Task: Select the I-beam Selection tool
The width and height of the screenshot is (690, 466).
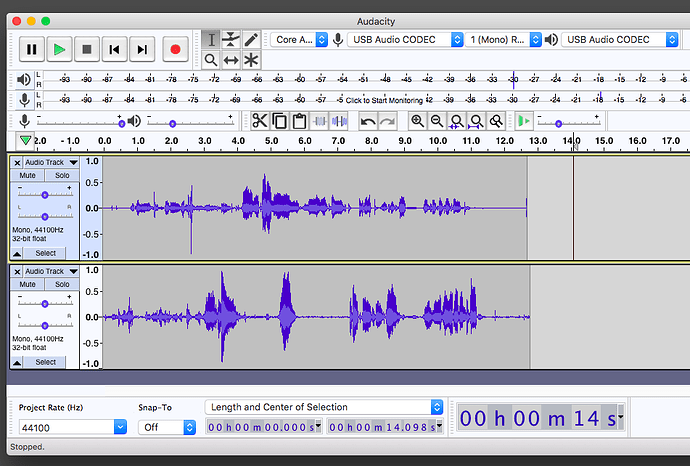Action: tap(211, 40)
